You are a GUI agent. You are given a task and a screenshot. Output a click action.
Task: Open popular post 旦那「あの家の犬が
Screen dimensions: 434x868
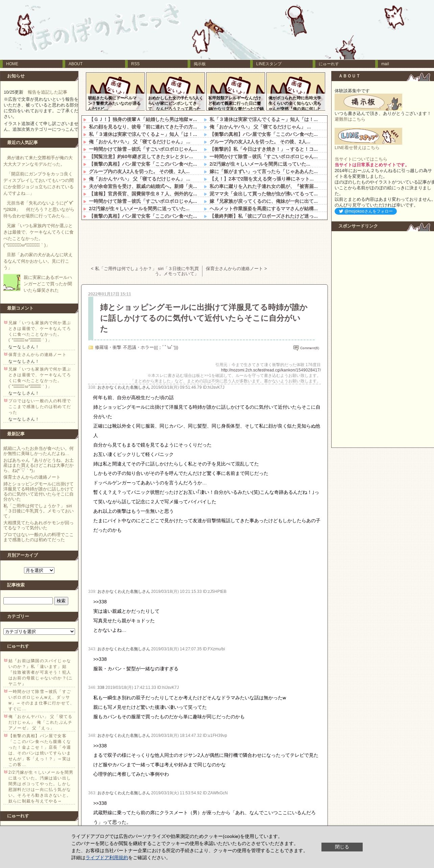coord(38,261)
